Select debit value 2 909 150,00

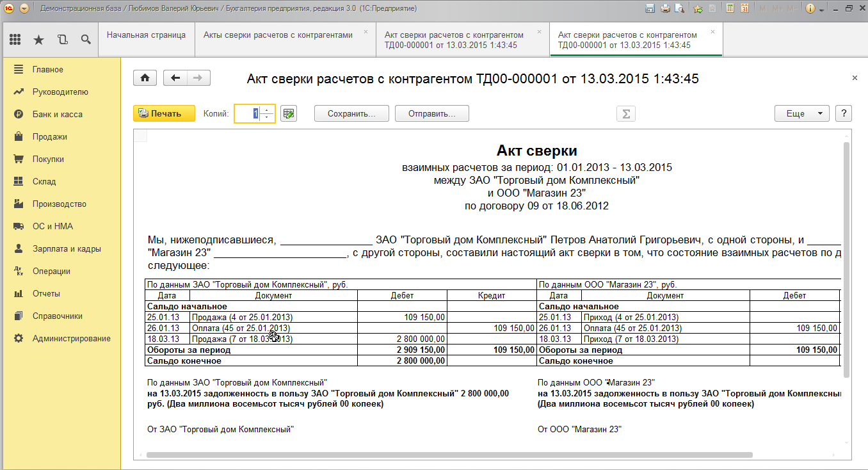pos(402,350)
